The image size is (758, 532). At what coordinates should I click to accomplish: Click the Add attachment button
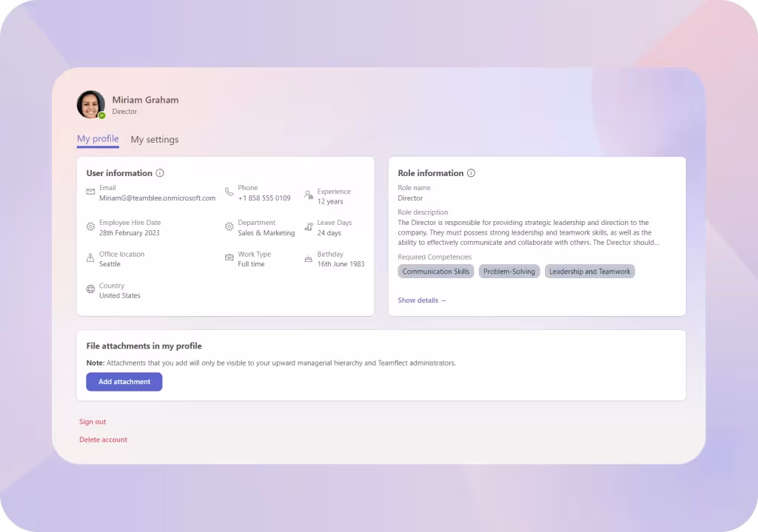pyautogui.click(x=124, y=382)
